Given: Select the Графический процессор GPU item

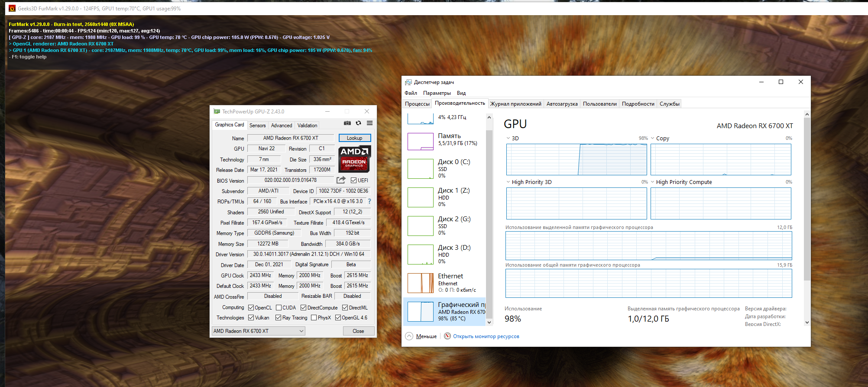Looking at the screenshot, I should coord(445,311).
